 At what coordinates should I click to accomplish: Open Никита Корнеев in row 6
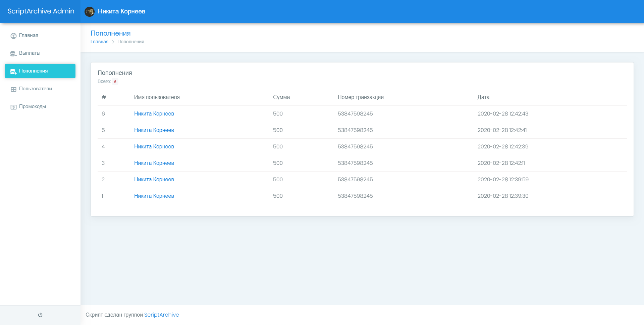[x=154, y=114]
